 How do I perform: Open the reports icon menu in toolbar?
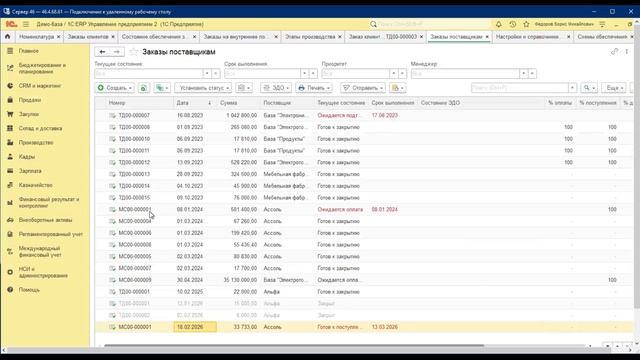coord(244,88)
